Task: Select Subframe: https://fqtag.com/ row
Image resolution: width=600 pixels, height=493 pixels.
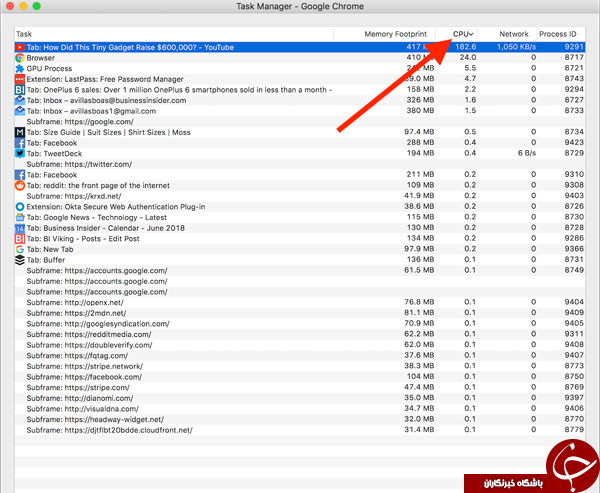Action: pyautogui.click(x=300, y=356)
